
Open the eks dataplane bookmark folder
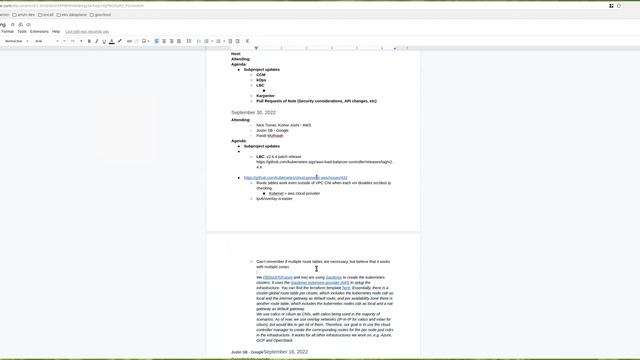[71, 15]
